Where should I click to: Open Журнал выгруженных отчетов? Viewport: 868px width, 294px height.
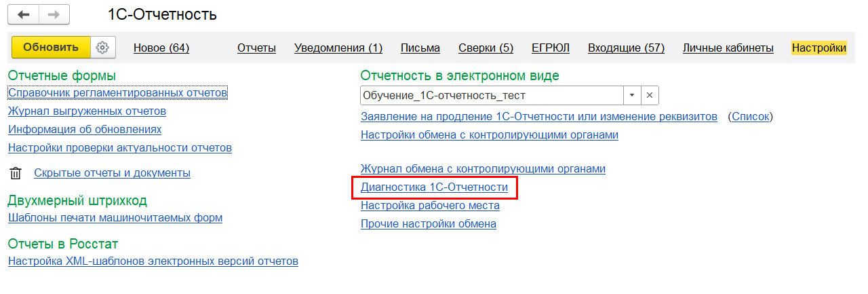(x=87, y=111)
